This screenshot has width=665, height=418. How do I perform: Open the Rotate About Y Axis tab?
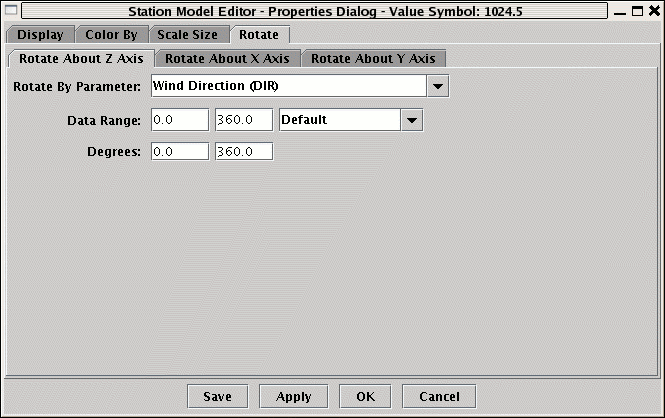[x=373, y=58]
